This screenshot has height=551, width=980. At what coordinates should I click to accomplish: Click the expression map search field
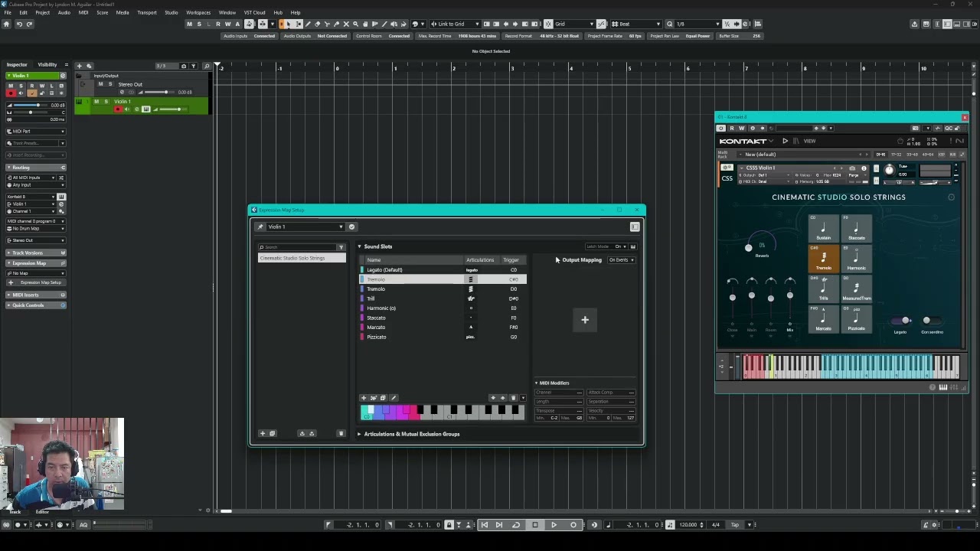click(x=297, y=247)
